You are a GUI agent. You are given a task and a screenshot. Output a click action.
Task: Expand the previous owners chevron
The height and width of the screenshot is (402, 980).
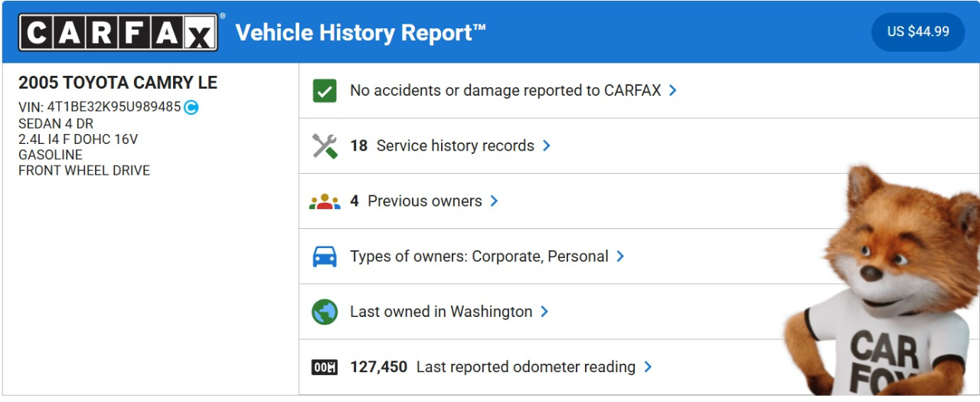[x=495, y=201]
